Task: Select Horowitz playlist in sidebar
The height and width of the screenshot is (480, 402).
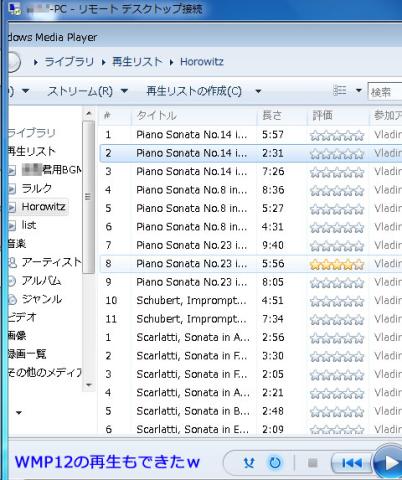Action: click(43, 207)
